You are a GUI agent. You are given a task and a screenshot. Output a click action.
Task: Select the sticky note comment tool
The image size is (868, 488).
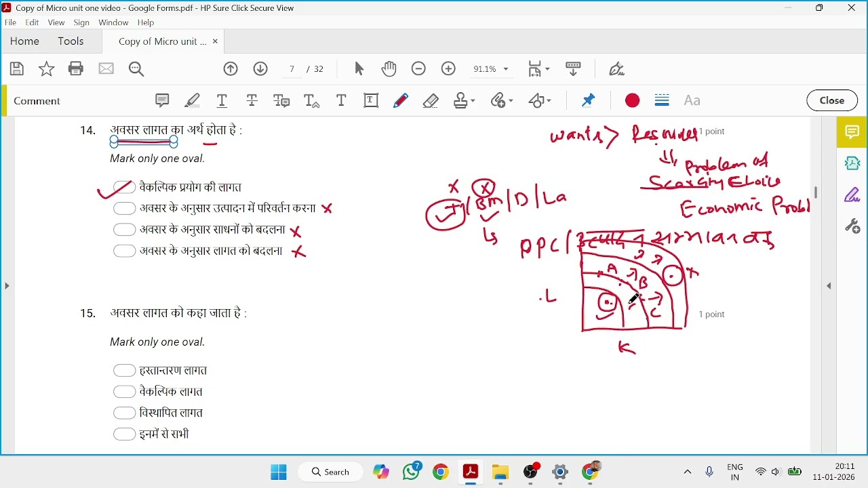162,101
